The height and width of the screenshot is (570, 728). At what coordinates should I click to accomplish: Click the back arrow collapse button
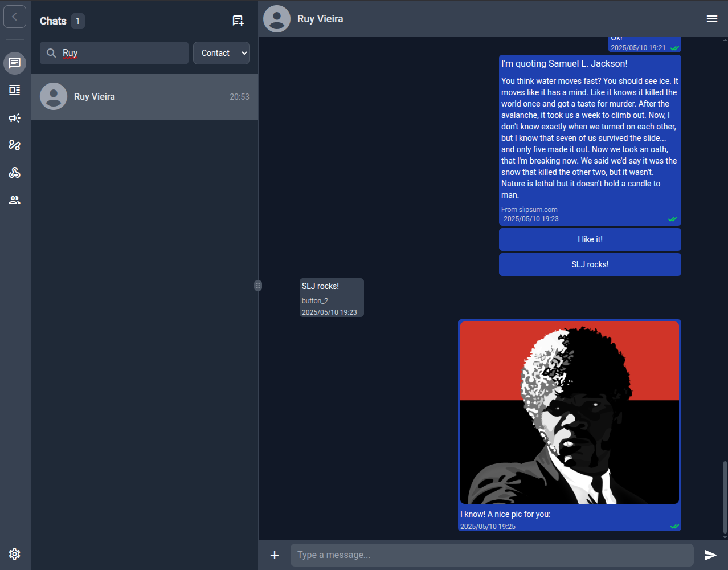(15, 17)
